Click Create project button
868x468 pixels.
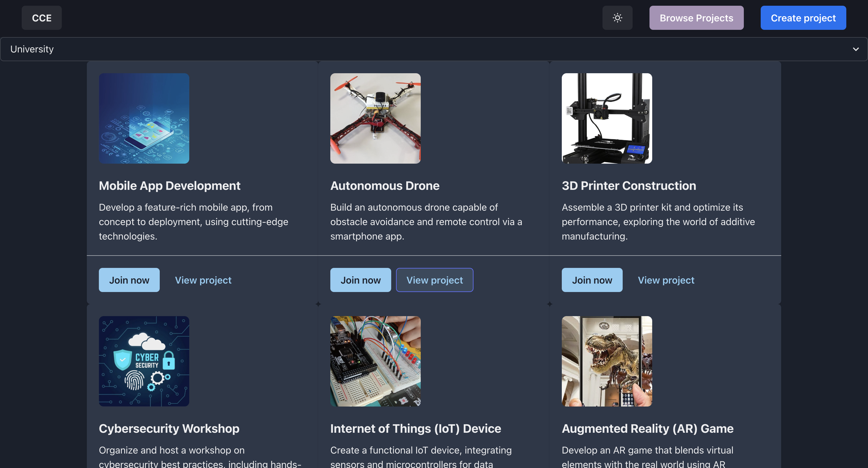click(803, 18)
